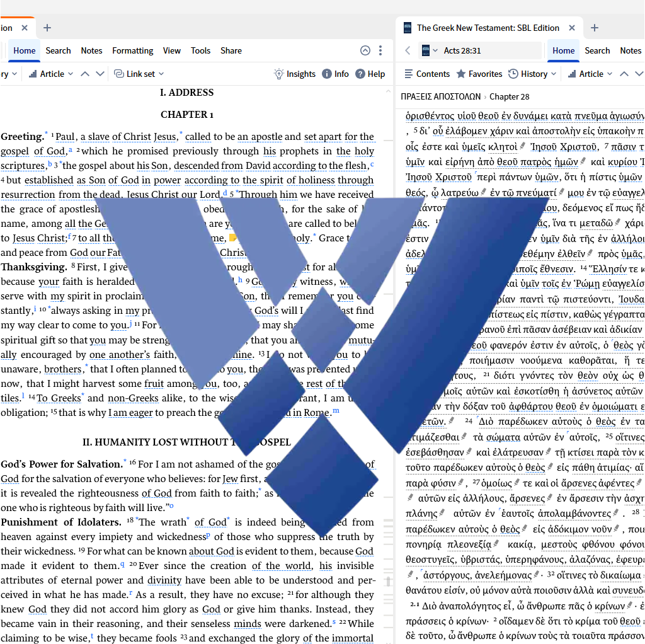Click the 'Greeting.' pericope title

click(x=22, y=137)
